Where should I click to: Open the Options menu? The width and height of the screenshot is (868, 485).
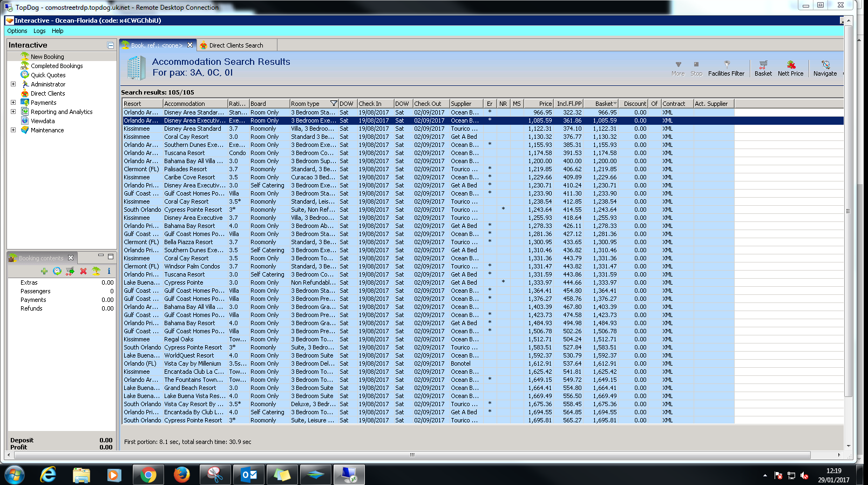(x=17, y=31)
